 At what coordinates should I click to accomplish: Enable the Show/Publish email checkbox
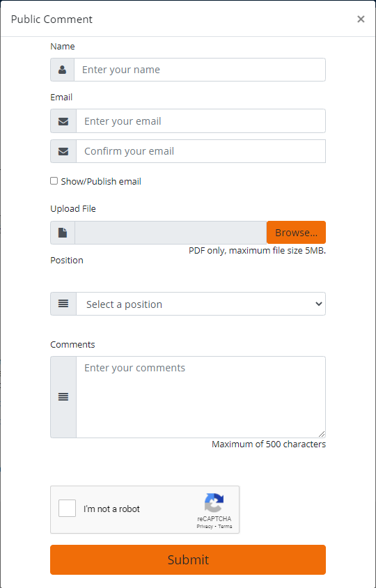pos(54,181)
